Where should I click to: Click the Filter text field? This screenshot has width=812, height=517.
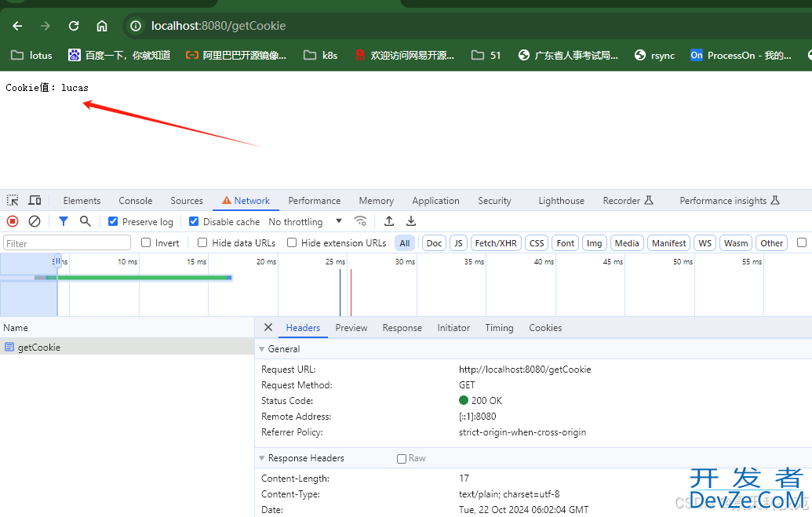(x=67, y=243)
